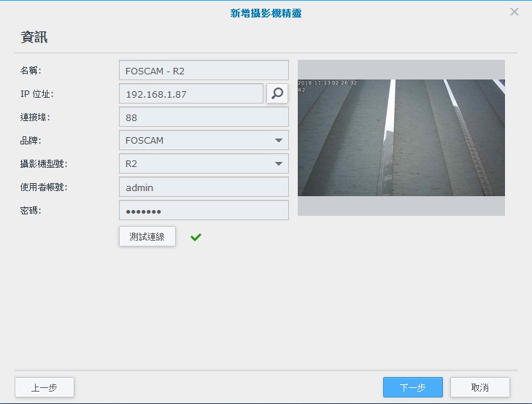Screen dimensions: 532x404
Task: Close the Add Camera Wizard dialog
Action: point(514,12)
